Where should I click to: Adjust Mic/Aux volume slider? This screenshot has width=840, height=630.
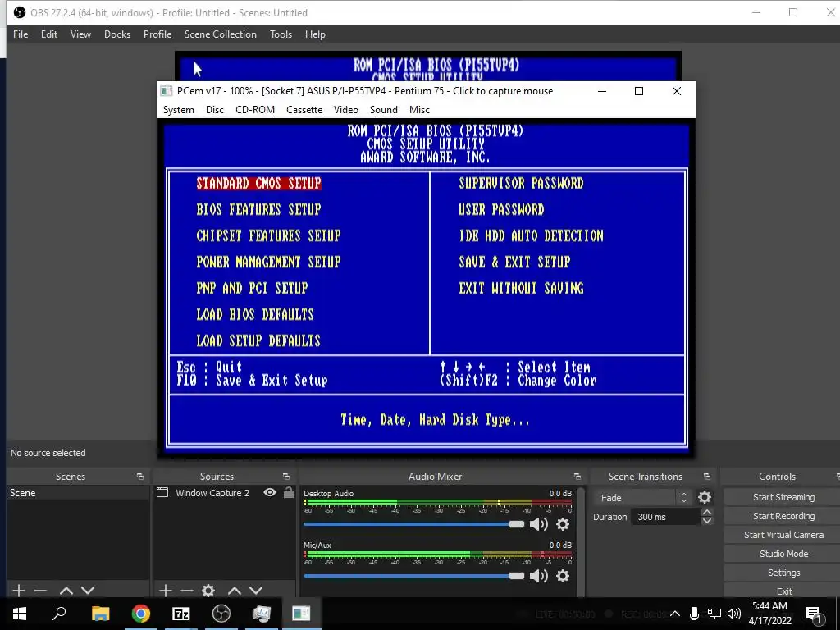pos(414,576)
